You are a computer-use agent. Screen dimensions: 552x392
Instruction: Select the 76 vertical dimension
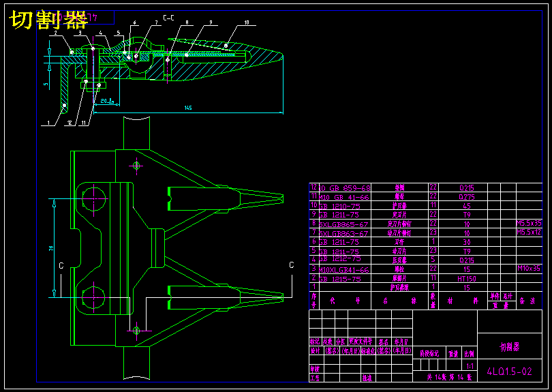51,248
